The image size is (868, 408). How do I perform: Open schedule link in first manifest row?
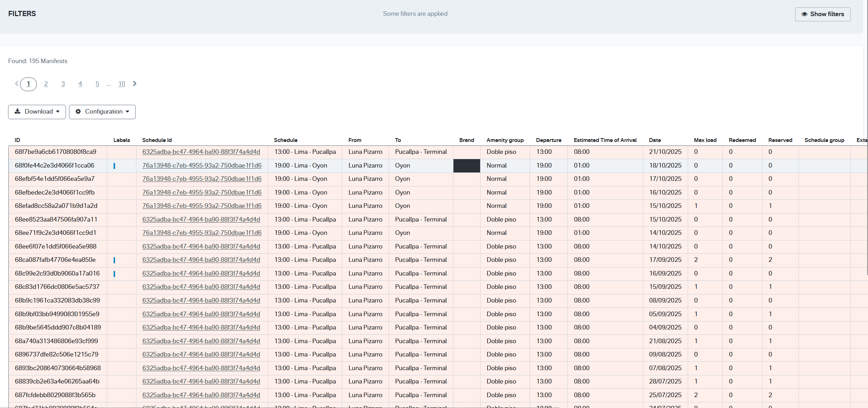pos(201,152)
